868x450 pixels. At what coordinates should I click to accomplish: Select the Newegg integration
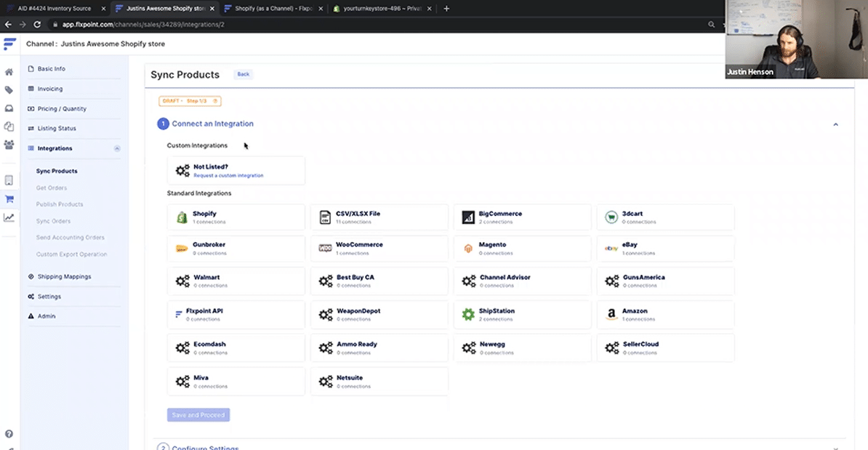(523, 348)
